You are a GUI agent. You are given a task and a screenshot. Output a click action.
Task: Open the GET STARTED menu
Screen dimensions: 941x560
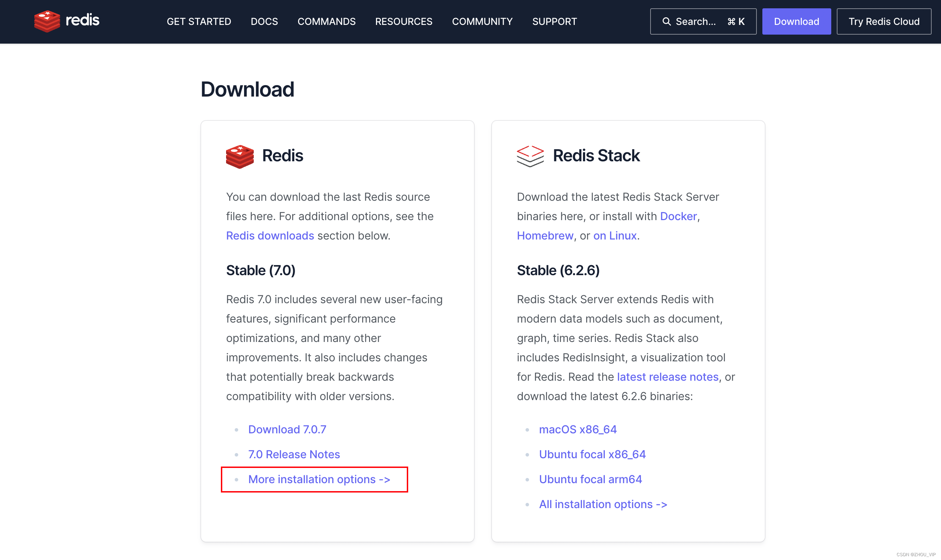point(199,21)
